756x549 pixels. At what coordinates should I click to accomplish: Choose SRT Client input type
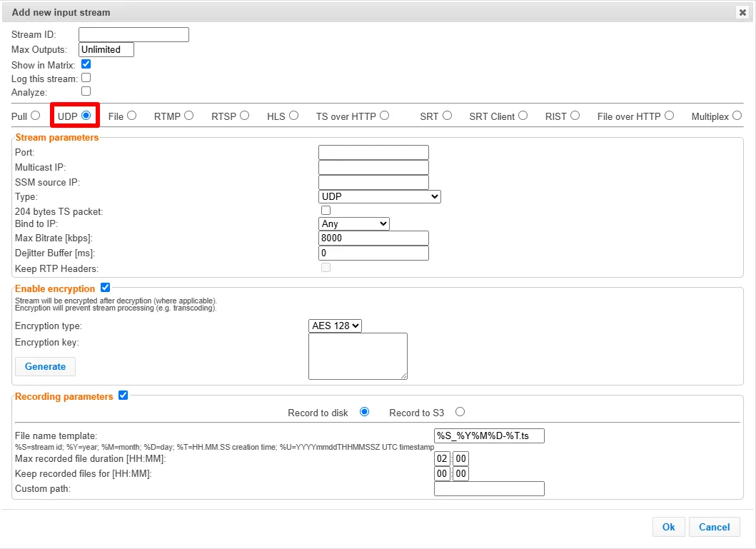523,116
